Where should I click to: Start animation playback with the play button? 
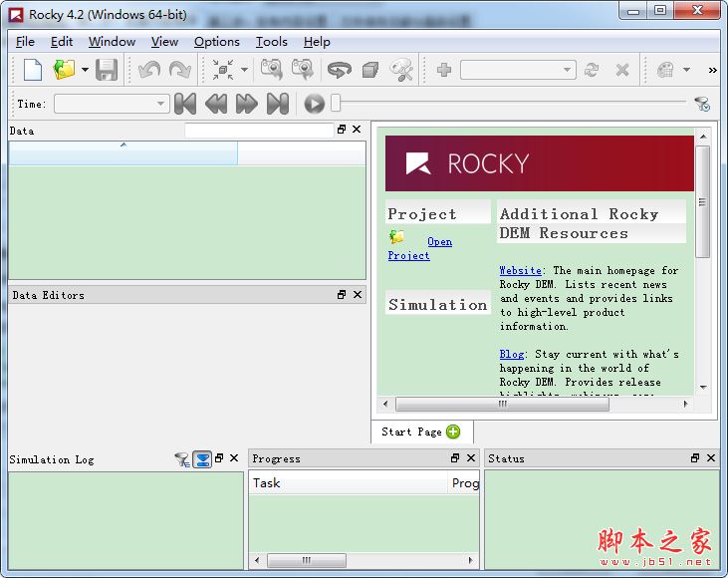pyautogui.click(x=315, y=104)
